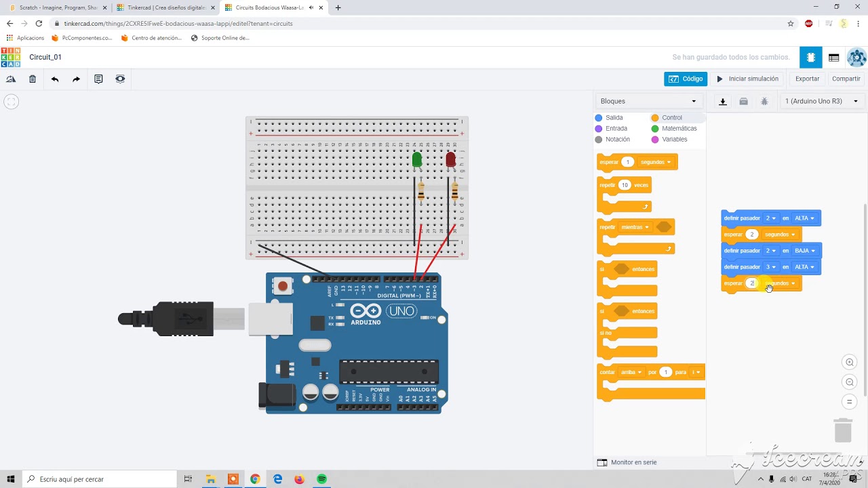Open the component list view

click(x=834, y=58)
